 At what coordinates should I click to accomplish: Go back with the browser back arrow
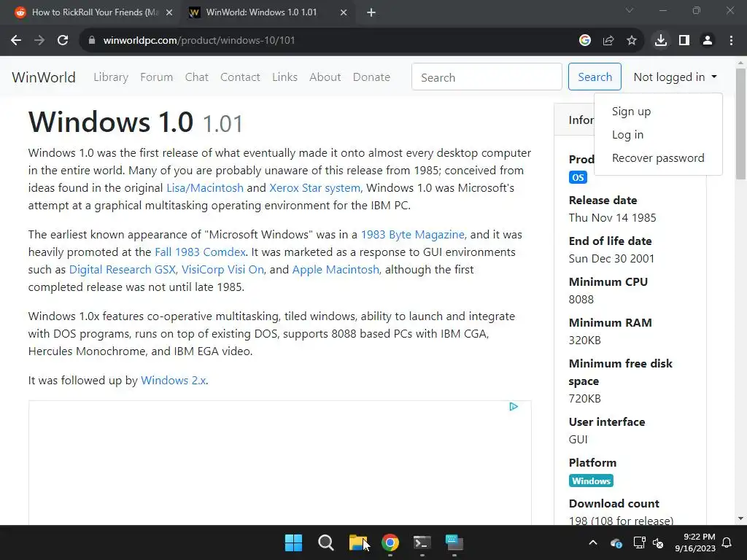pos(16,41)
